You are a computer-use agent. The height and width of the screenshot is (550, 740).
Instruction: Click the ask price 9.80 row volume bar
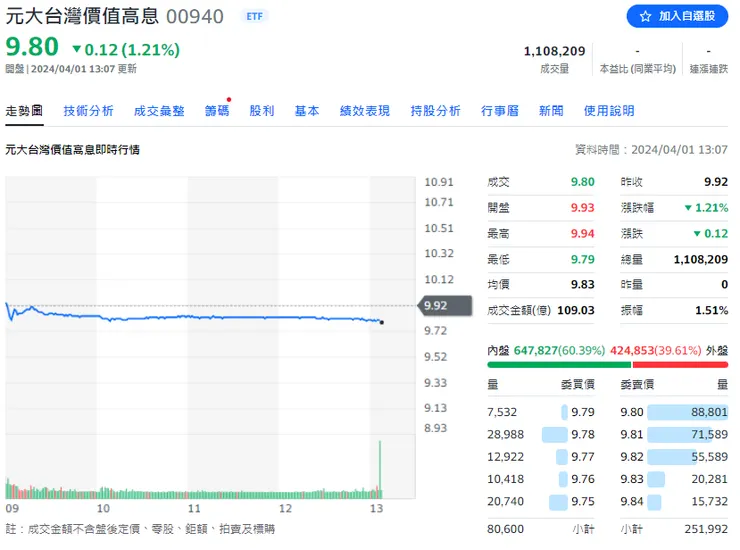pos(687,412)
